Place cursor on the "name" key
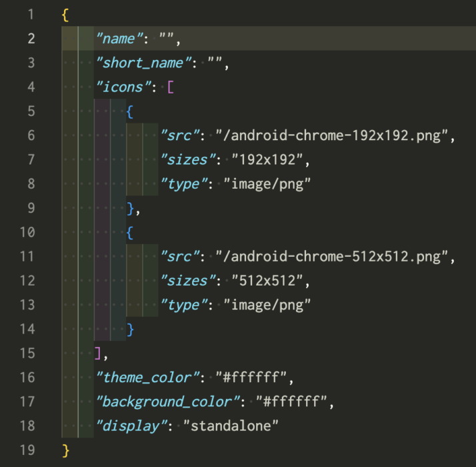Viewport: 476px width, 467px height. [x=119, y=39]
